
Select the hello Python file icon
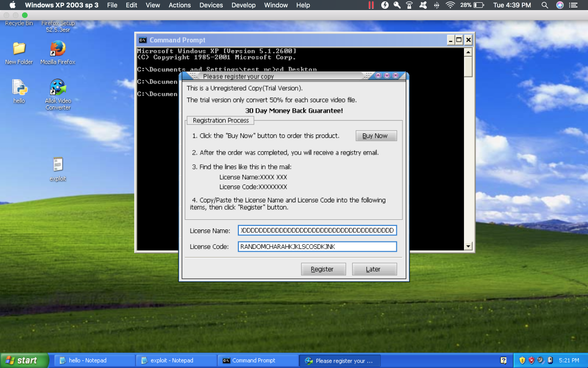(x=19, y=91)
